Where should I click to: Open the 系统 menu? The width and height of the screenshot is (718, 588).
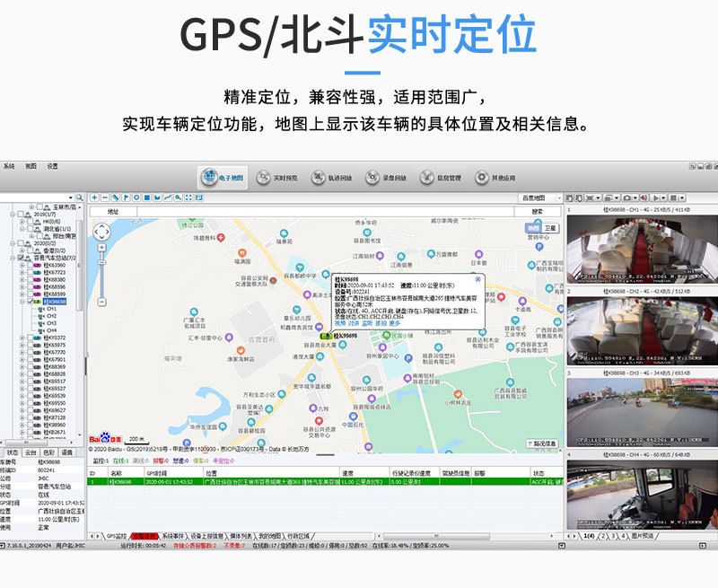(9, 166)
